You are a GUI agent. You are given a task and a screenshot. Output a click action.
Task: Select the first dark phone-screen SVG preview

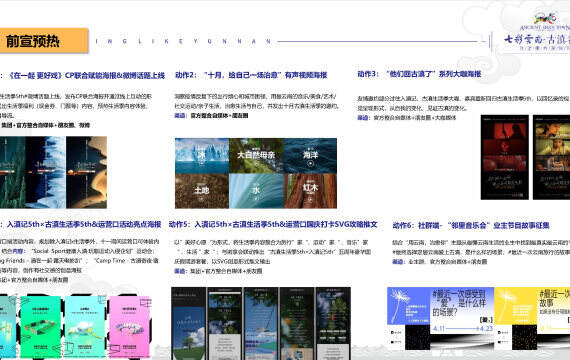pos(188,323)
